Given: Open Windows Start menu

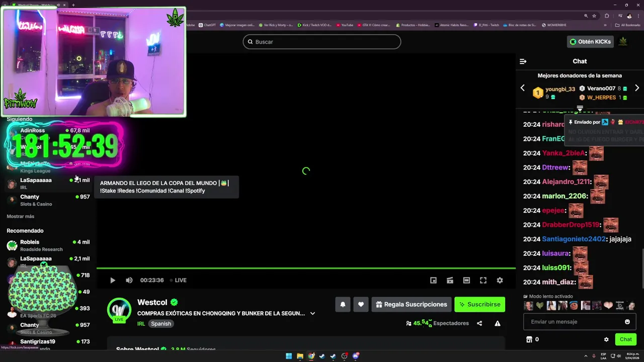Looking at the screenshot, I should 289,356.
